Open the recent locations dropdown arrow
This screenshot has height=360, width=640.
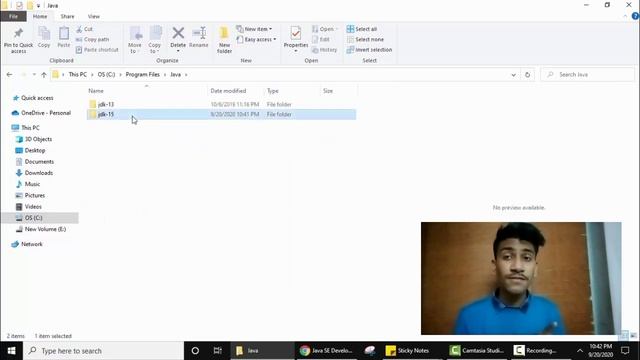pyautogui.click(x=34, y=74)
